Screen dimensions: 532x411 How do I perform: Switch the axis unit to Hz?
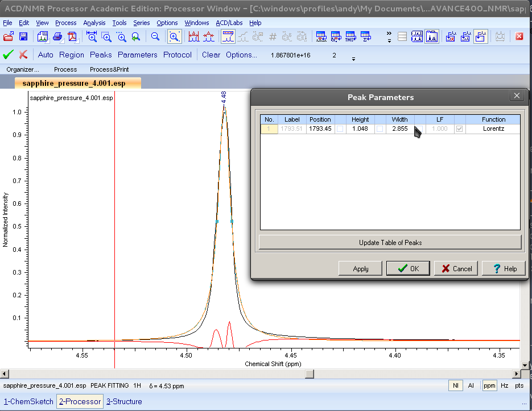click(505, 385)
